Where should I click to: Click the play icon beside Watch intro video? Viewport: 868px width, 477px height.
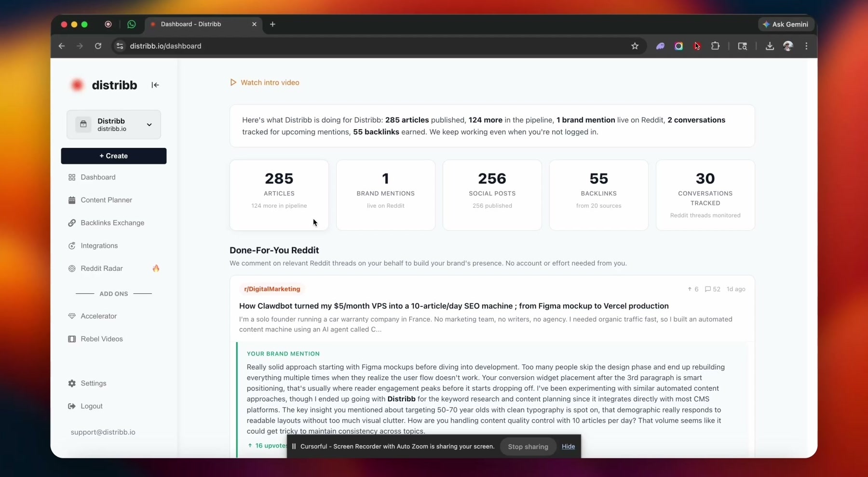pos(233,82)
